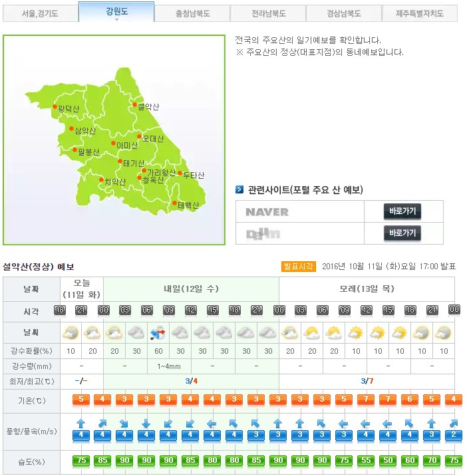
Task: Select the 두타산 marker on the map
Action: [180, 173]
